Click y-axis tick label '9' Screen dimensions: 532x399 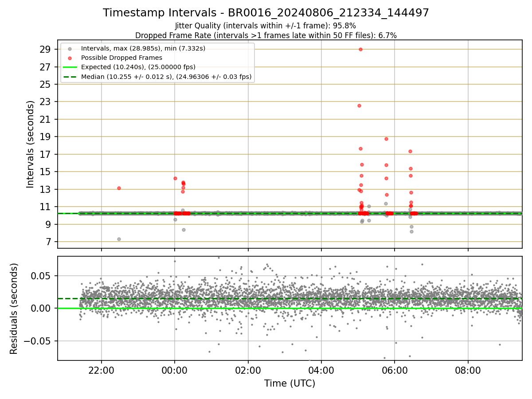pos(49,224)
